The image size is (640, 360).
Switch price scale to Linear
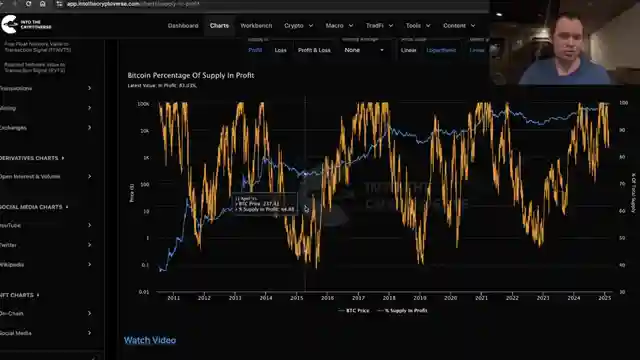(x=408, y=50)
